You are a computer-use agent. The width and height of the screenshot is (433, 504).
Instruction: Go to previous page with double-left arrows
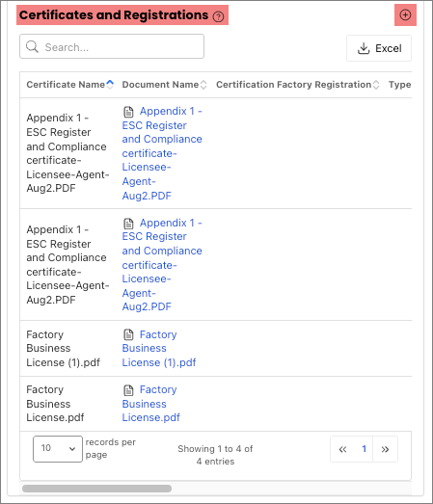[343, 449]
